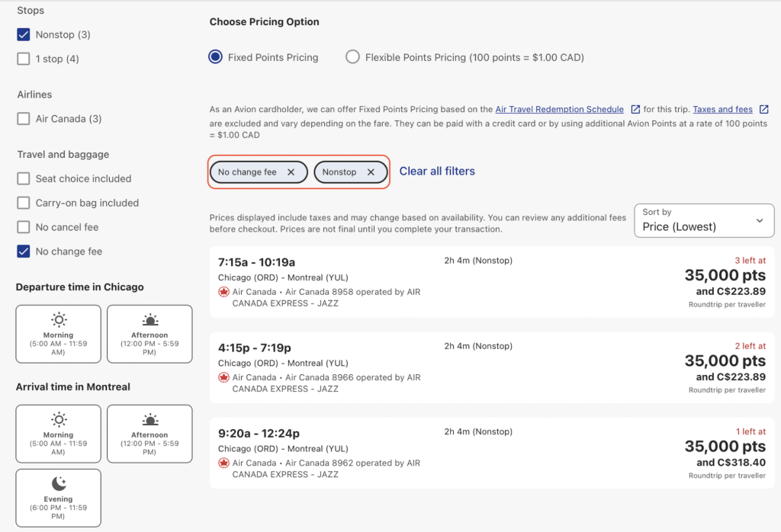Uncheck the Nonstop stops checkbox
Image resolution: width=781 pixels, height=532 pixels.
click(x=24, y=35)
